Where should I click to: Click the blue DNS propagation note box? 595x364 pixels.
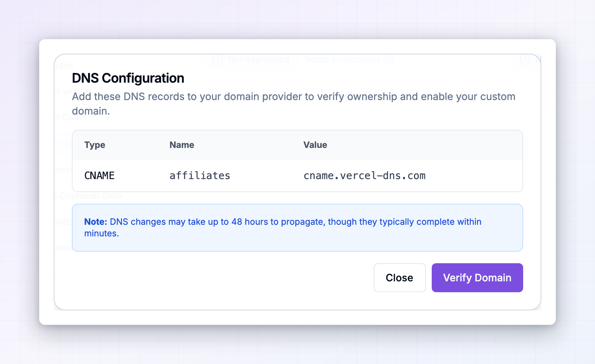[x=297, y=228]
